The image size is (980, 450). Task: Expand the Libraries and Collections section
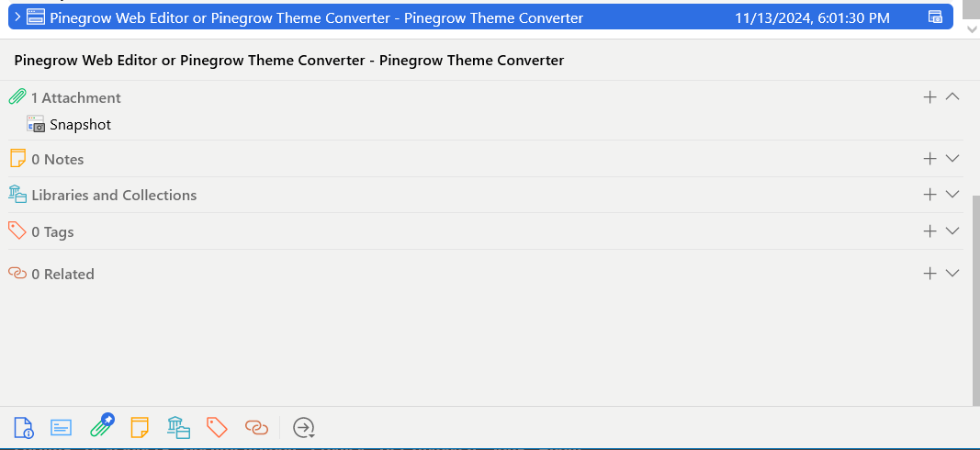(x=952, y=195)
